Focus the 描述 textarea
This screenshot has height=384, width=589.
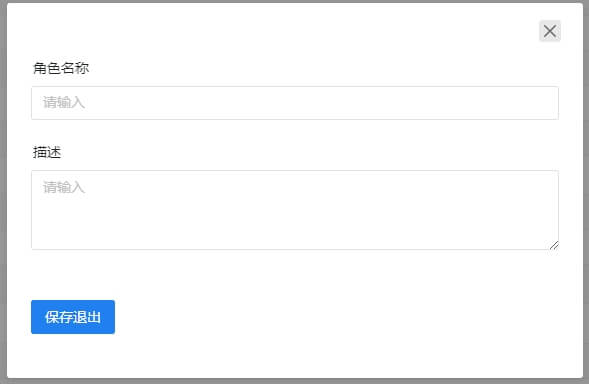tap(295, 210)
